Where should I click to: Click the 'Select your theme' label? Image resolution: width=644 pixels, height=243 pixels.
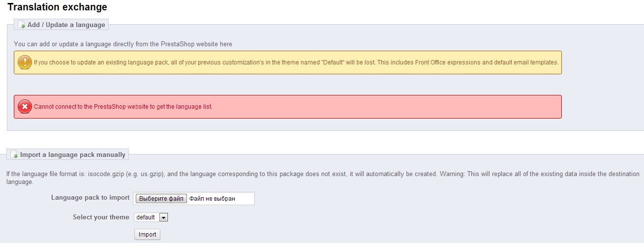click(101, 217)
